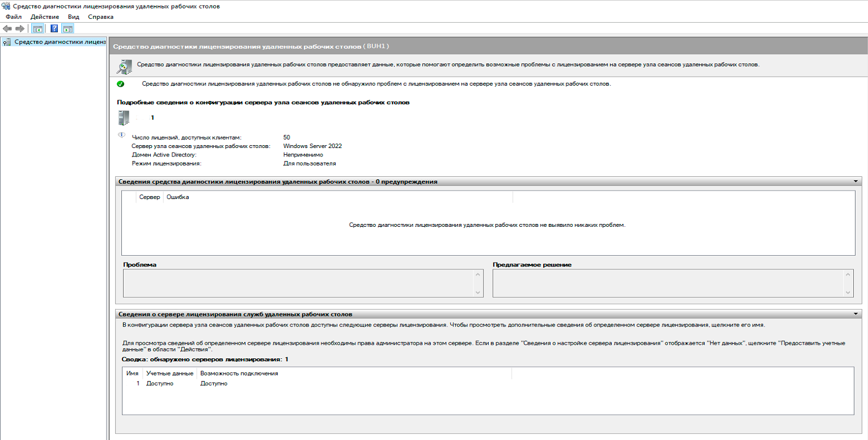Click the Ошибка column header
This screenshot has width=868, height=440.
(178, 197)
